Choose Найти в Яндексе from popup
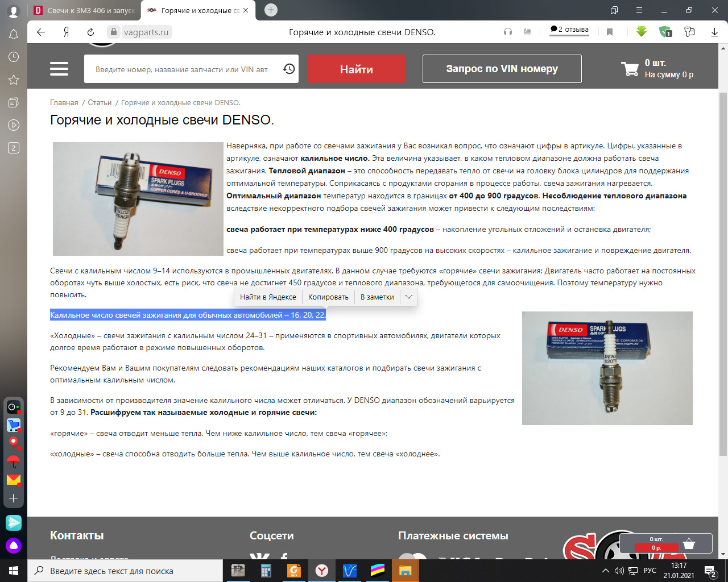 pyautogui.click(x=268, y=297)
